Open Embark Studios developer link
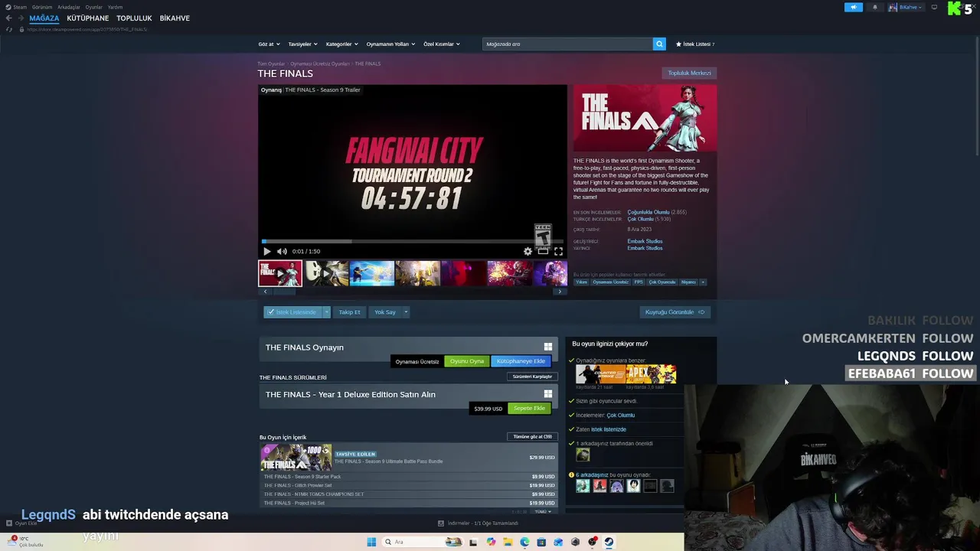This screenshot has height=551, width=980. pos(645,241)
